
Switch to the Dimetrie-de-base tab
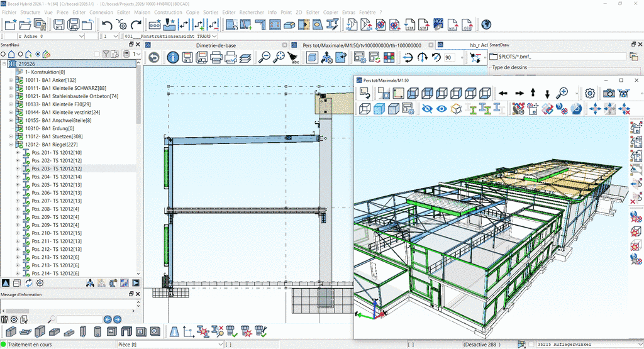[216, 45]
